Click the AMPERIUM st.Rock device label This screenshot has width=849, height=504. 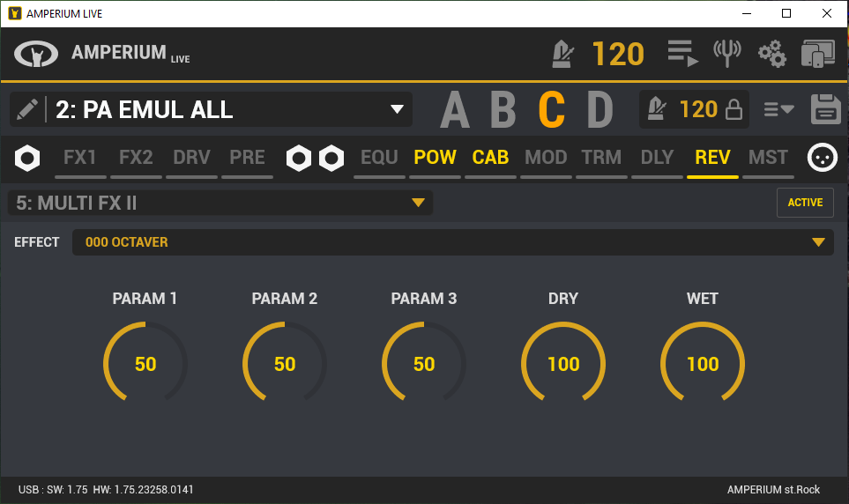click(773, 490)
